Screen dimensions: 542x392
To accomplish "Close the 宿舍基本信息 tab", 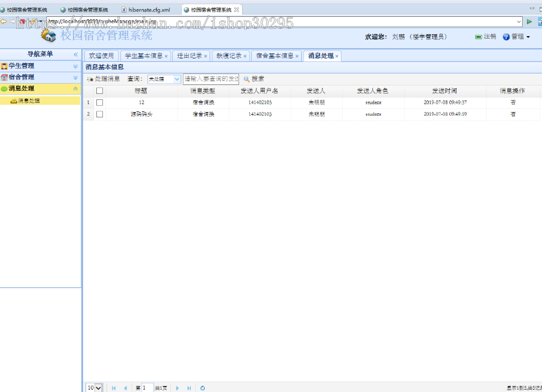I will (x=296, y=56).
